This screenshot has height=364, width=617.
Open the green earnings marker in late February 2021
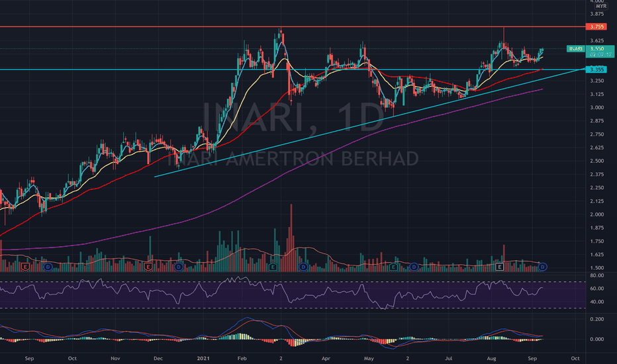click(272, 267)
